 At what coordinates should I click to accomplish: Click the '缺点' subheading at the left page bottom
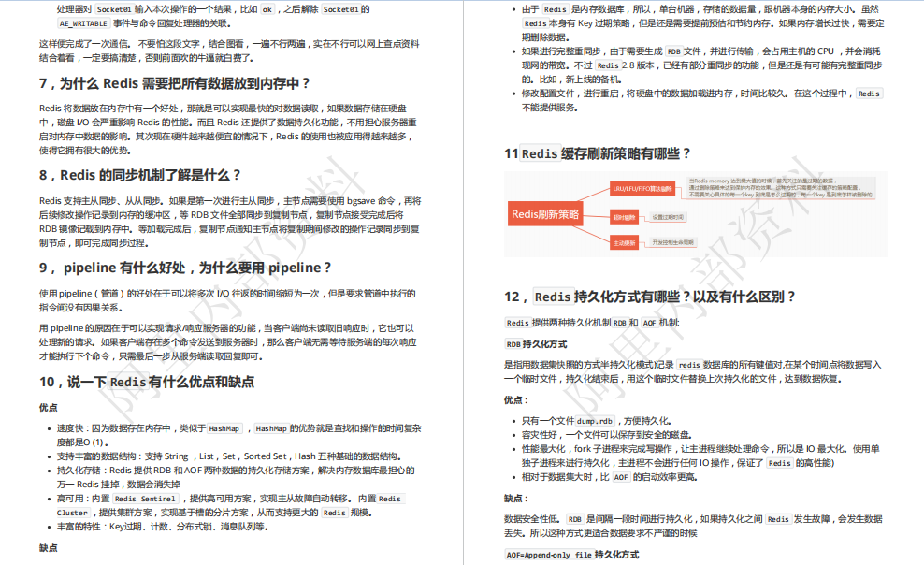pyautogui.click(x=49, y=548)
